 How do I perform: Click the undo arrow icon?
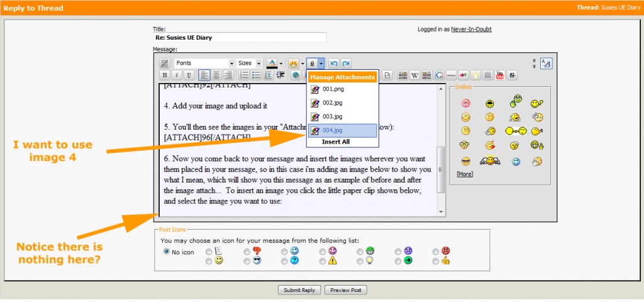[x=334, y=64]
